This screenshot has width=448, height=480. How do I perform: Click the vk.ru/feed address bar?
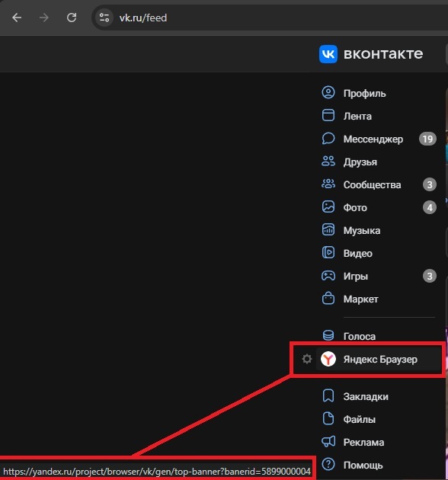(x=270, y=18)
